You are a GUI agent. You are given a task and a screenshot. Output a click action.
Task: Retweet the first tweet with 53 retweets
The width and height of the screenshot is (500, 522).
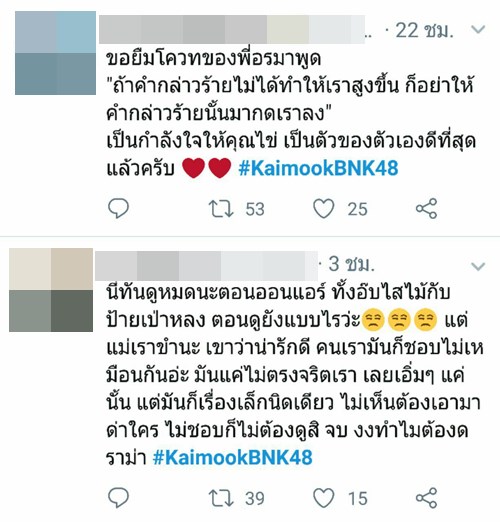pos(221,209)
